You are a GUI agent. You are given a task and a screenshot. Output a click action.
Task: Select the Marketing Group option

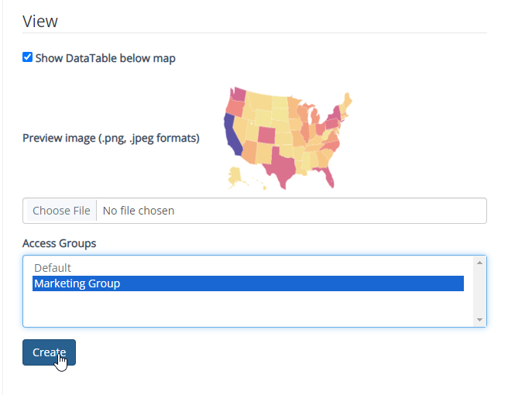(x=77, y=283)
